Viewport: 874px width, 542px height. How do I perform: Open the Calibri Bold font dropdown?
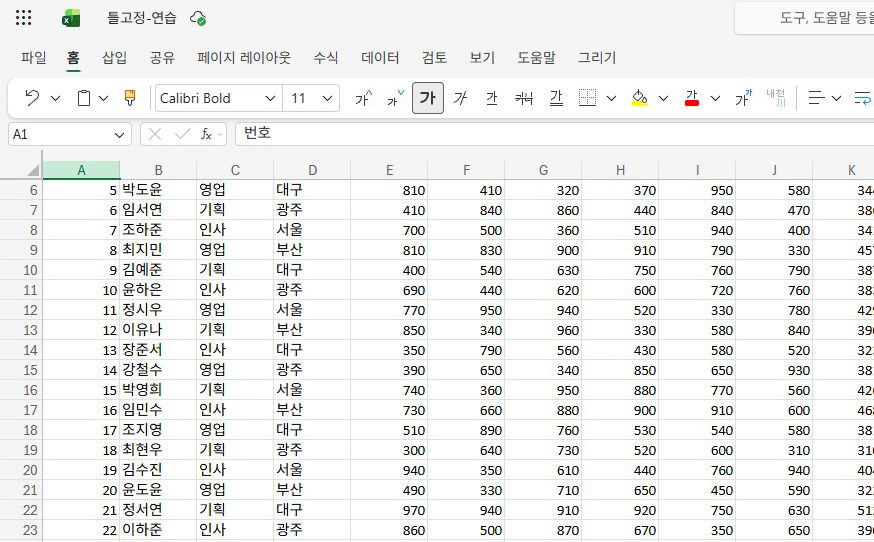(270, 99)
